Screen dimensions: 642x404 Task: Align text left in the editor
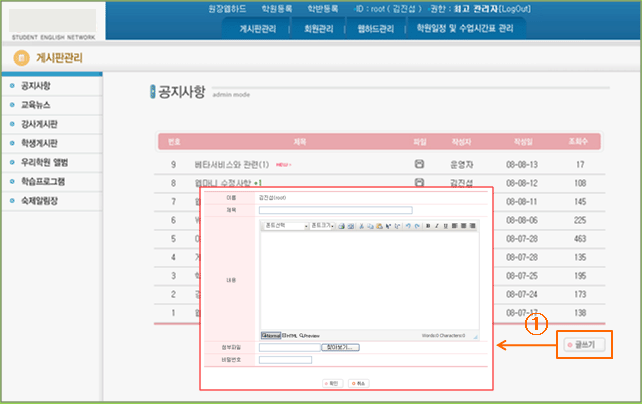tap(454, 226)
